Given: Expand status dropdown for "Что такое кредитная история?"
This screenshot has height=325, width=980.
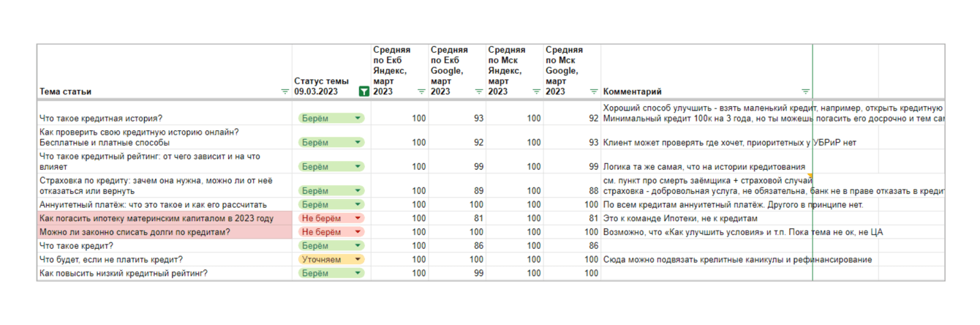Looking at the screenshot, I should click(x=358, y=119).
